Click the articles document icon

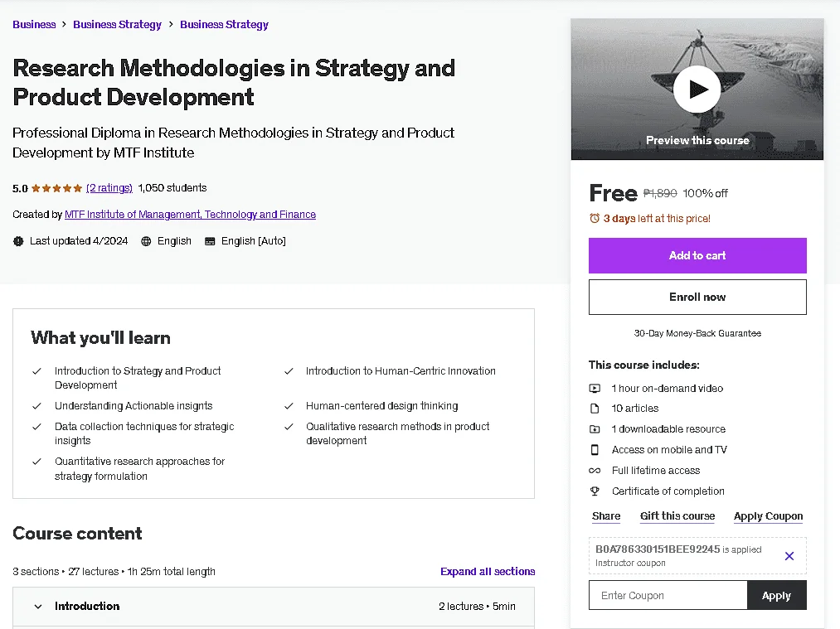[x=595, y=409]
